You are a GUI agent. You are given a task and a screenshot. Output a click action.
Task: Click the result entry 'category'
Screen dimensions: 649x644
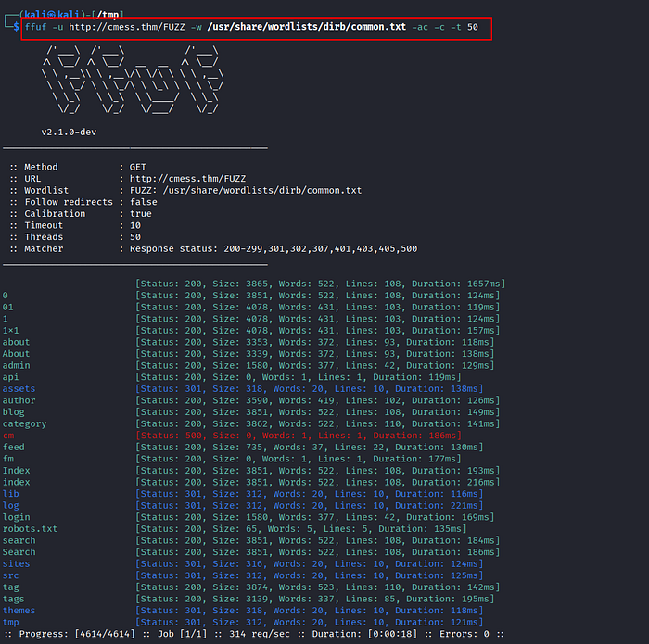point(24,424)
